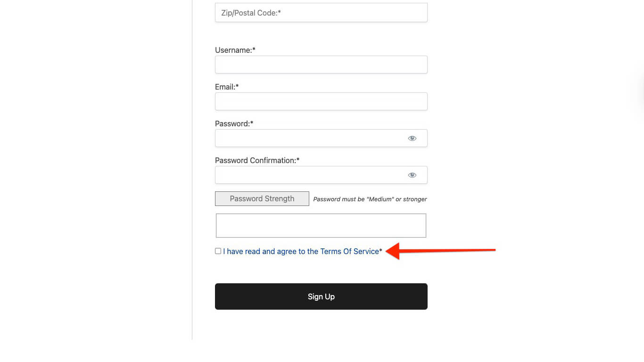644x362 pixels.
Task: Reveal the password confirmation with its eye icon
Action: tap(412, 175)
